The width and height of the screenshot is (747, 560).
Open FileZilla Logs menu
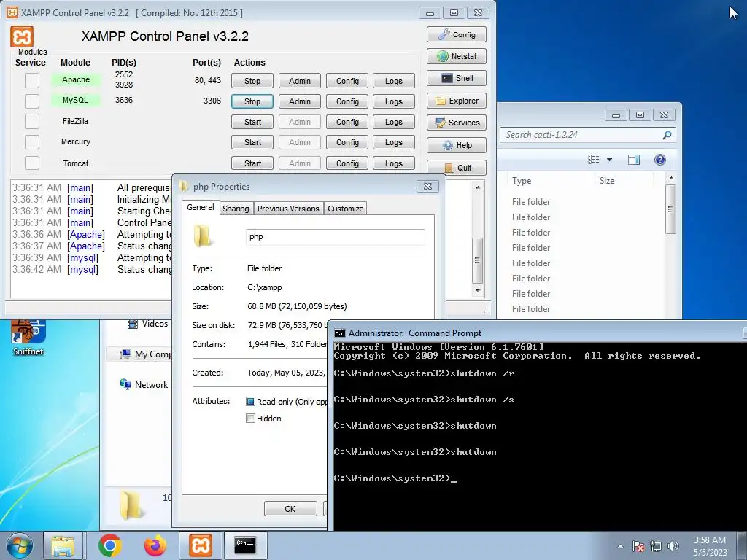point(393,122)
